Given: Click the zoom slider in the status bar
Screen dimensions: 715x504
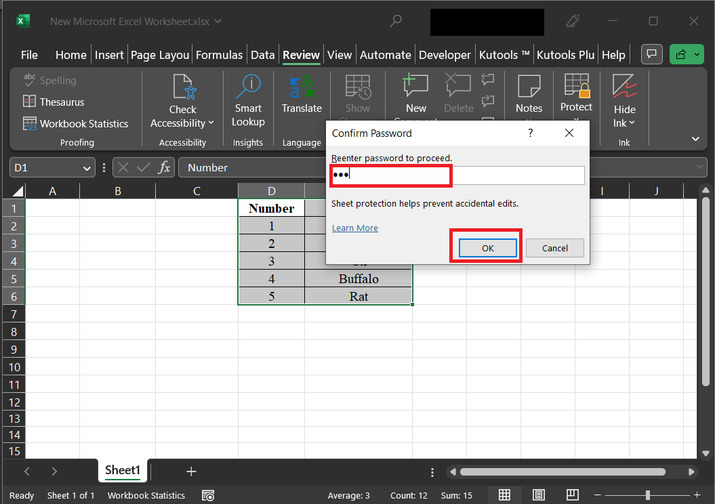Looking at the screenshot, I should click(650, 495).
